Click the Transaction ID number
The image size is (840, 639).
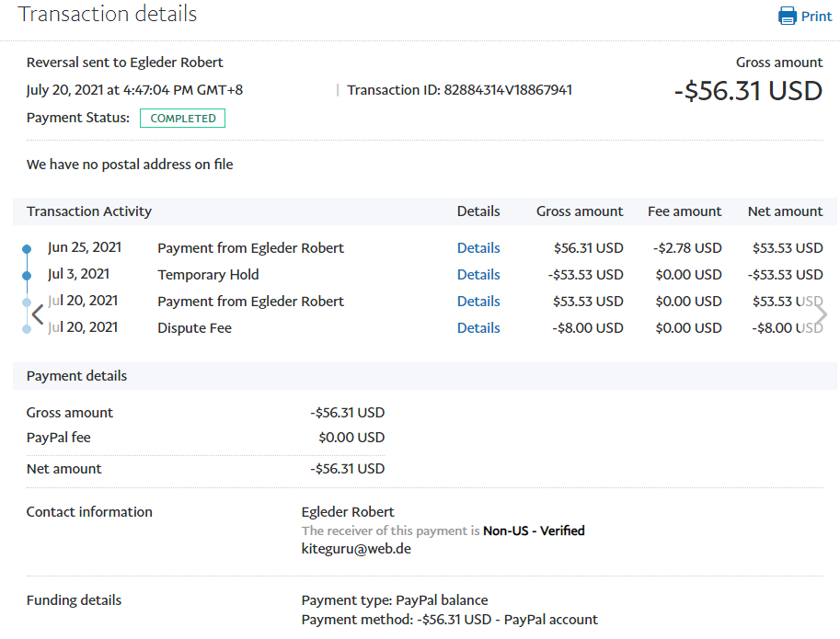tap(508, 90)
